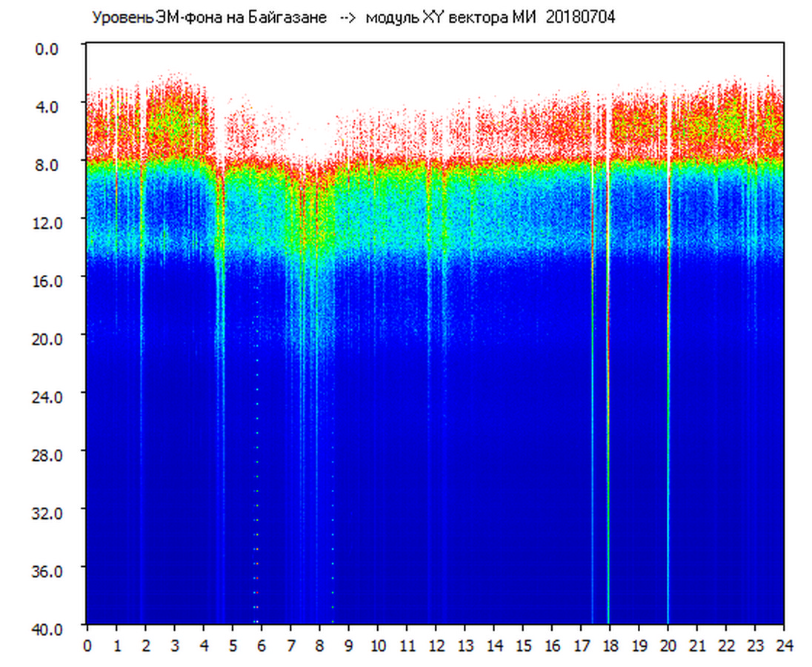
Task: Select hour 15 on the time axis
Action: click(x=523, y=645)
